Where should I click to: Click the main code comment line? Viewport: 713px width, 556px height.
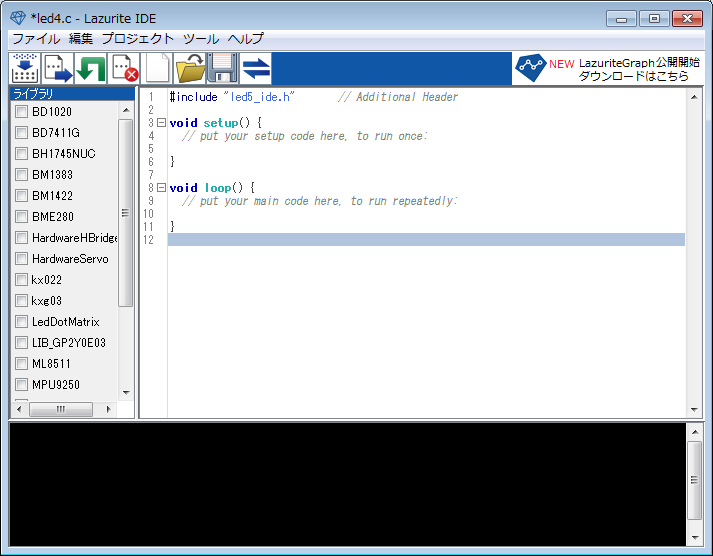click(x=319, y=201)
